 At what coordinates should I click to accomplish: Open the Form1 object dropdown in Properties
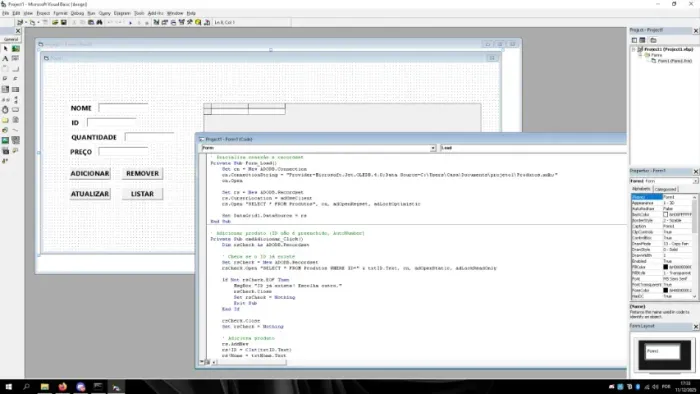[695, 181]
